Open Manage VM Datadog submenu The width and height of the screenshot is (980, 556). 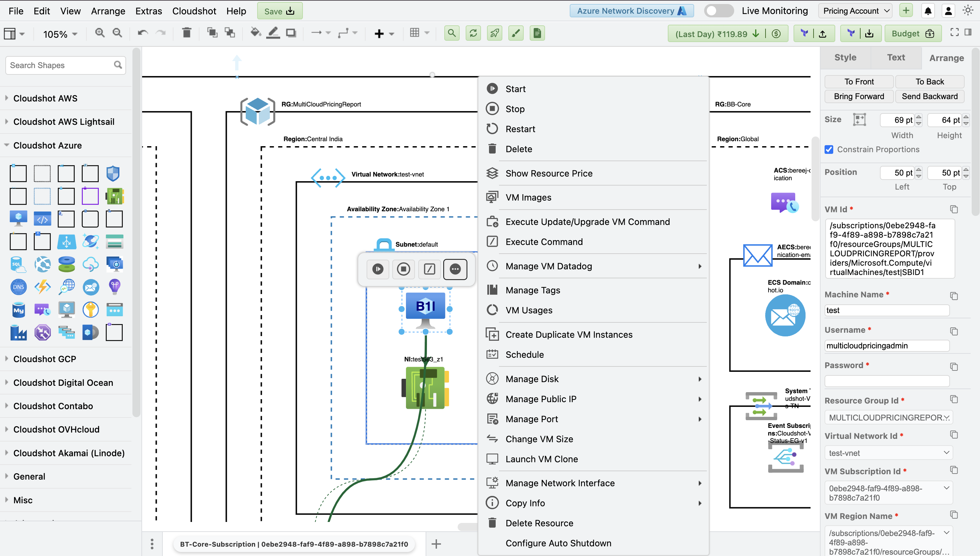(593, 266)
